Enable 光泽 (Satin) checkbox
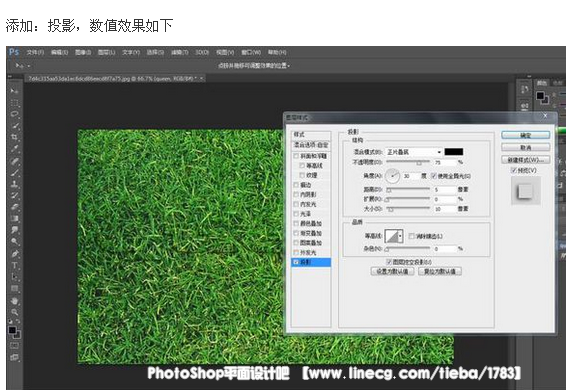Image resolution: width=571 pixels, height=390 pixels. coord(296,214)
